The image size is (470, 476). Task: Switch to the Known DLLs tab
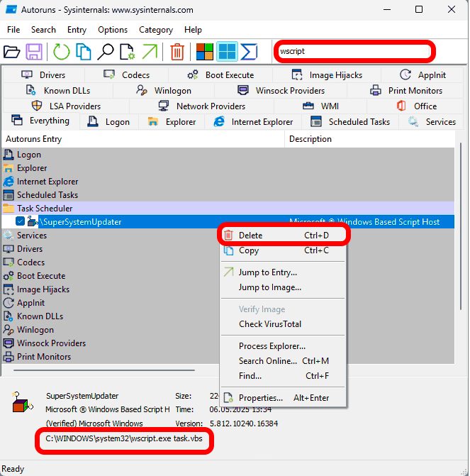[x=57, y=91]
